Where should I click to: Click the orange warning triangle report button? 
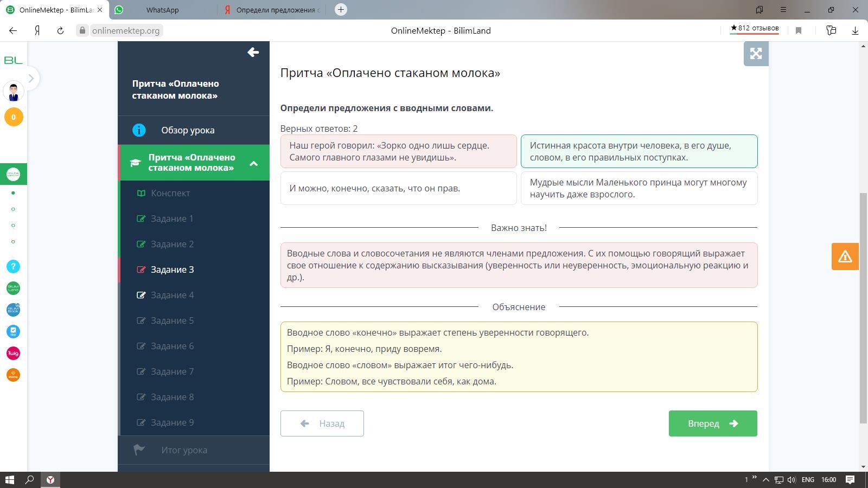845,256
